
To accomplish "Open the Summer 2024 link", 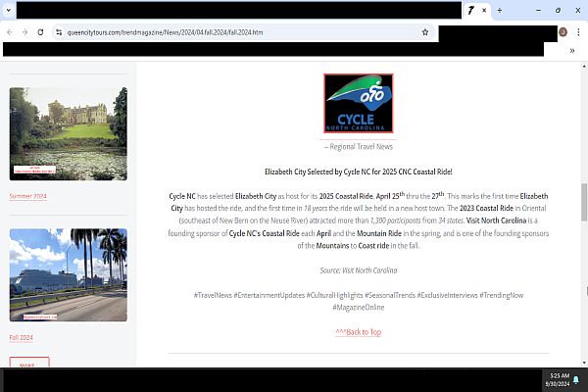I will click(27, 196).
